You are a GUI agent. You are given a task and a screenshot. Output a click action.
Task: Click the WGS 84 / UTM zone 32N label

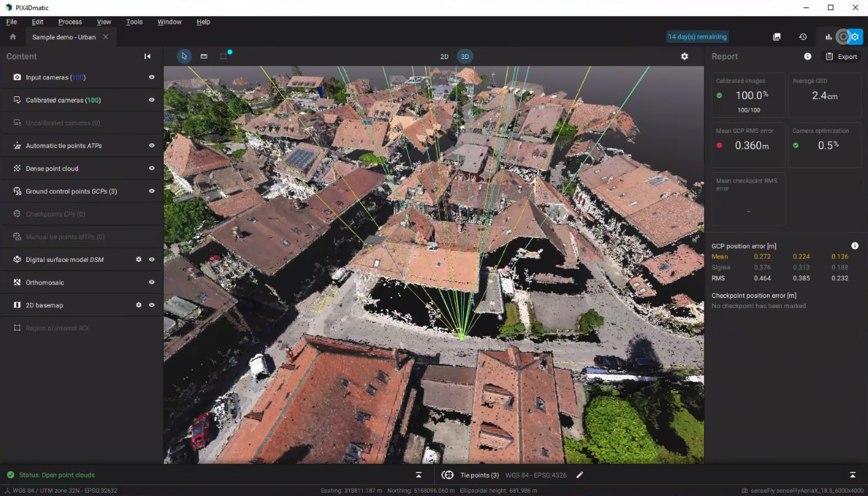click(x=65, y=491)
